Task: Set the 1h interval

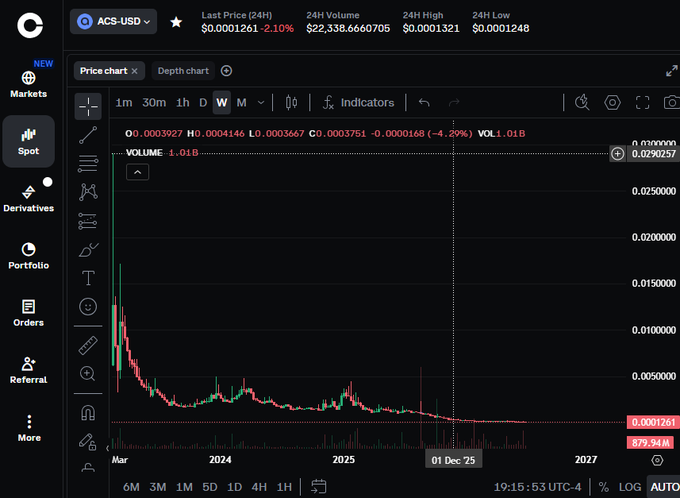Action: pyautogui.click(x=183, y=103)
